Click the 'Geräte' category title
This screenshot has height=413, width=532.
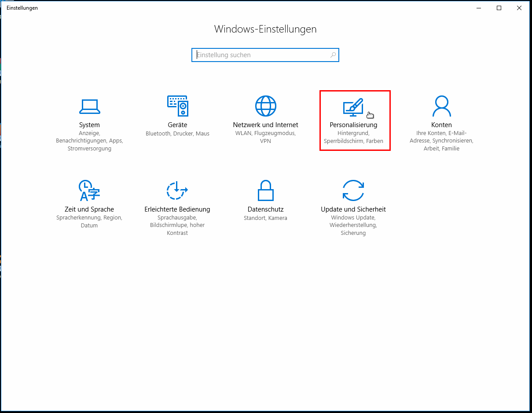tap(177, 125)
